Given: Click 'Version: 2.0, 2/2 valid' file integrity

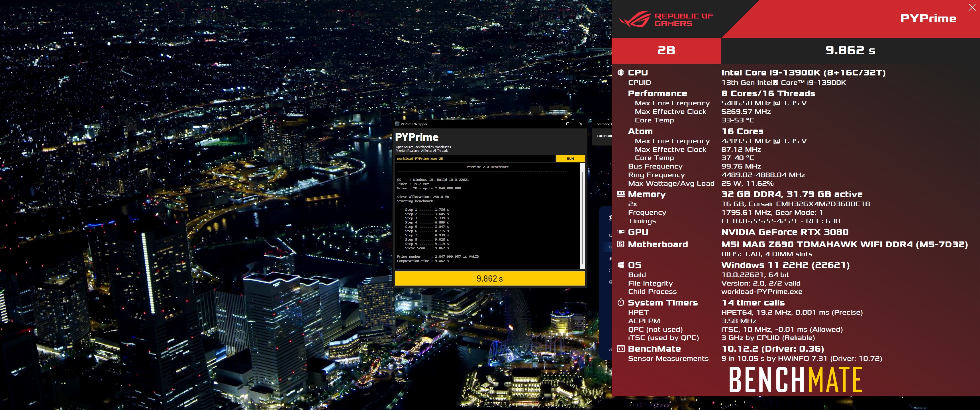Looking at the screenshot, I should 760,283.
